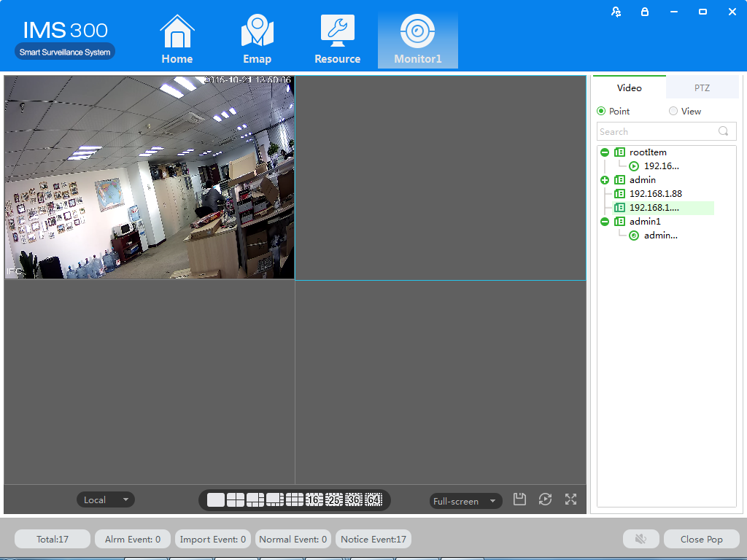Click the refresh cycle icon in bottom toolbar
This screenshot has height=560, width=747.
click(x=545, y=499)
